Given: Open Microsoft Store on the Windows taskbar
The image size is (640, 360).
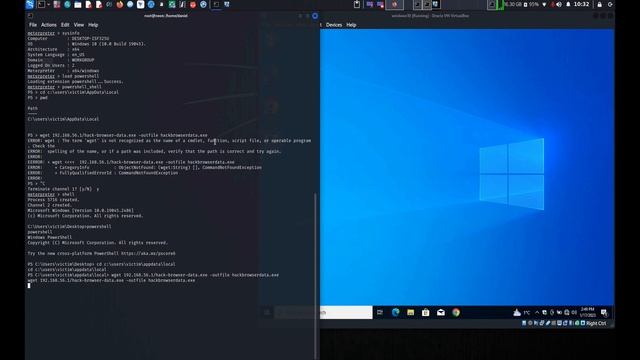Looking at the screenshot, I should (426, 313).
